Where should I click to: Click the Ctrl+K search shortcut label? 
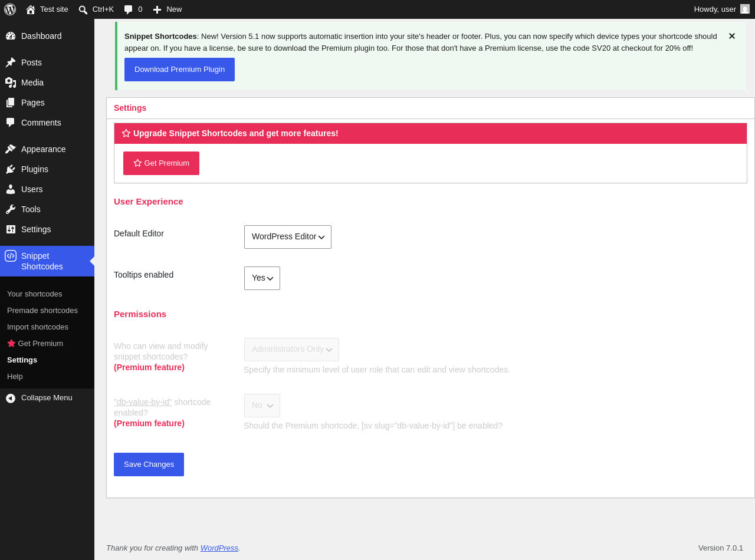tap(103, 9)
